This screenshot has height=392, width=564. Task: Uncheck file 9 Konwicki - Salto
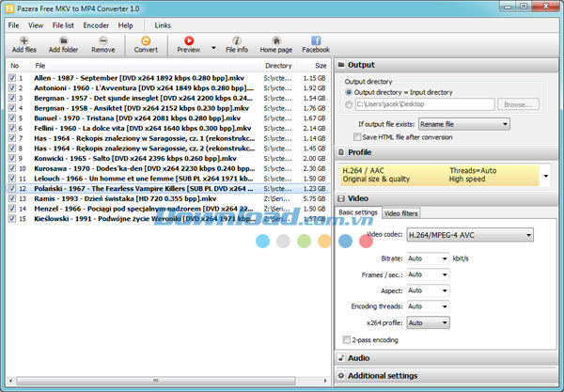click(x=12, y=158)
